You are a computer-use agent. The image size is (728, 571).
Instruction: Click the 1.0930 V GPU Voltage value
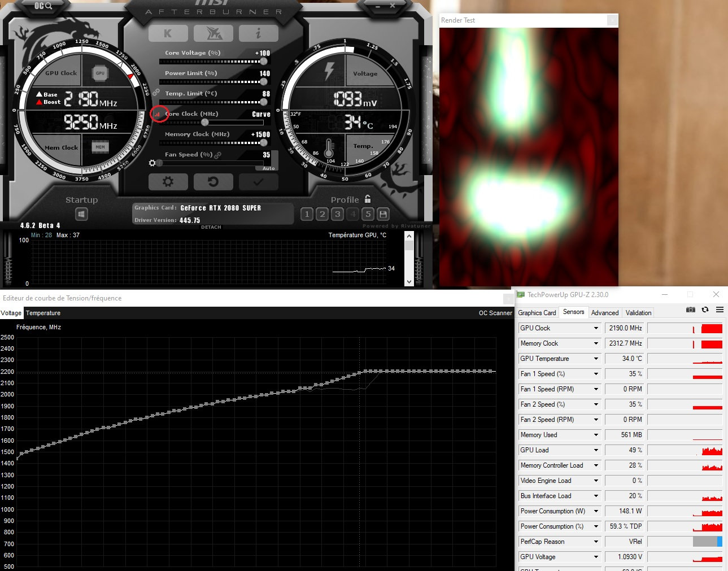pyautogui.click(x=625, y=557)
